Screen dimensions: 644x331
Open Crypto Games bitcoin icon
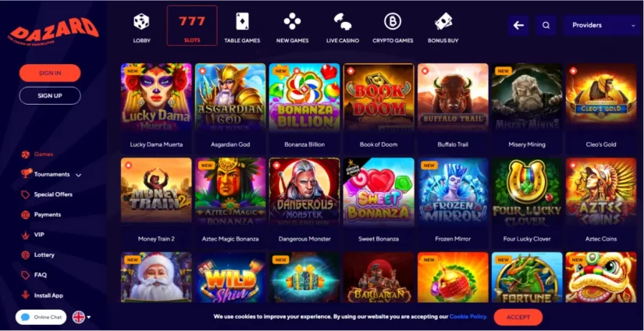[393, 21]
